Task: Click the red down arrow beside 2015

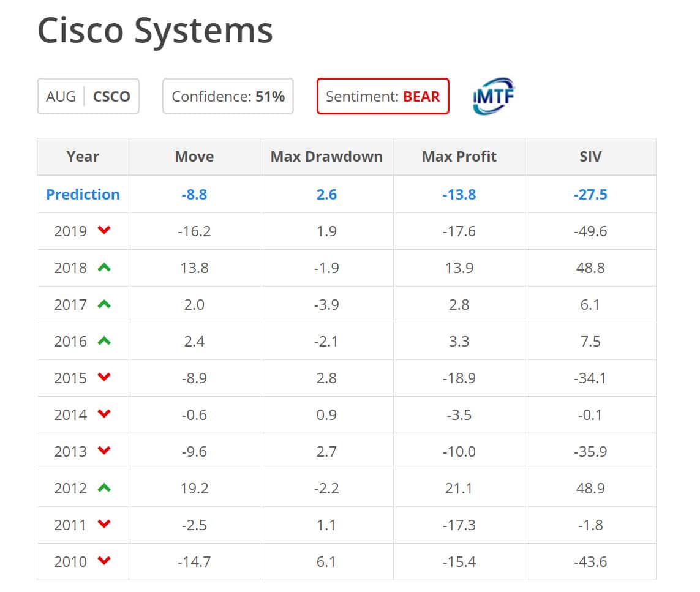Action: tap(104, 377)
